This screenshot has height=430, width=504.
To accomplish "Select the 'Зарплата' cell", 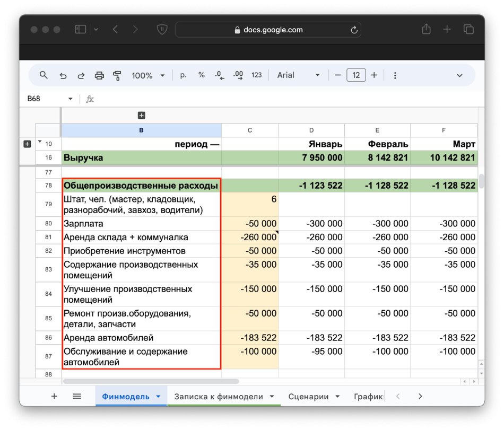I will point(142,224).
